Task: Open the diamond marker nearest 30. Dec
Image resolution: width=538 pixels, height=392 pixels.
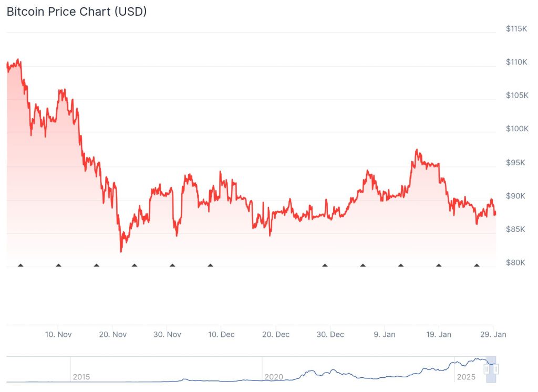Action: click(325, 266)
